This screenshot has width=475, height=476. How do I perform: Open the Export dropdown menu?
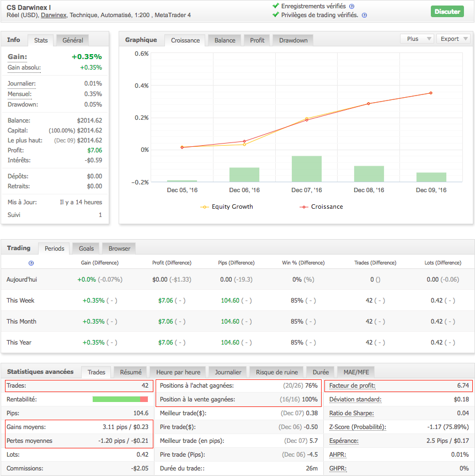click(453, 39)
